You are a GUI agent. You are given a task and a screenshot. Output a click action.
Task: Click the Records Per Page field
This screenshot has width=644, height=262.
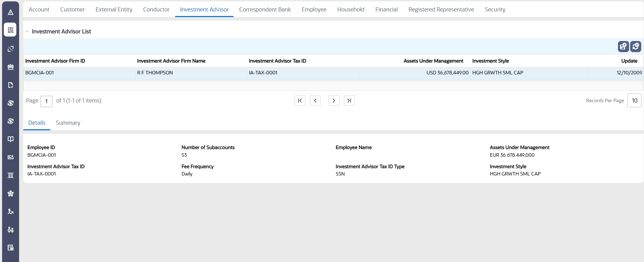tap(634, 100)
